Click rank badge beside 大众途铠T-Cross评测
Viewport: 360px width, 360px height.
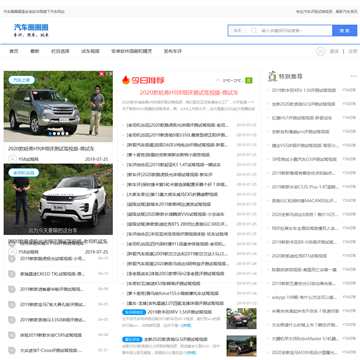12,350
